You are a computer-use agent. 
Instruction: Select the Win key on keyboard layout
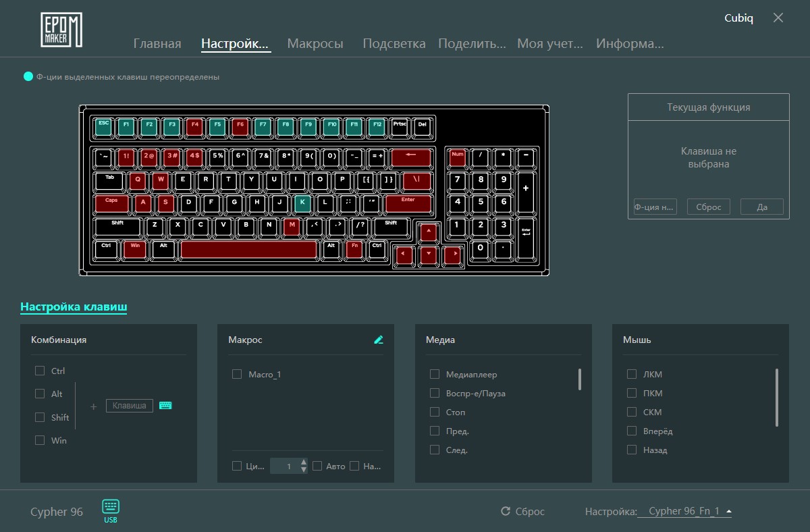click(135, 249)
